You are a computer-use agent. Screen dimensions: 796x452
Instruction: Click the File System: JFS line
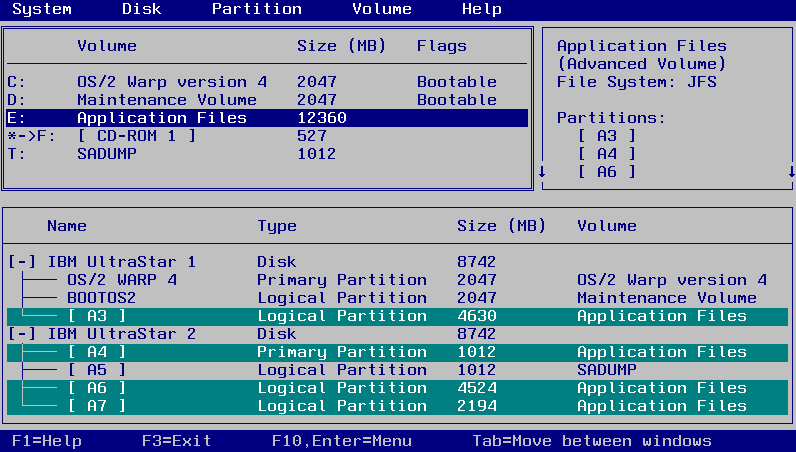tap(637, 82)
